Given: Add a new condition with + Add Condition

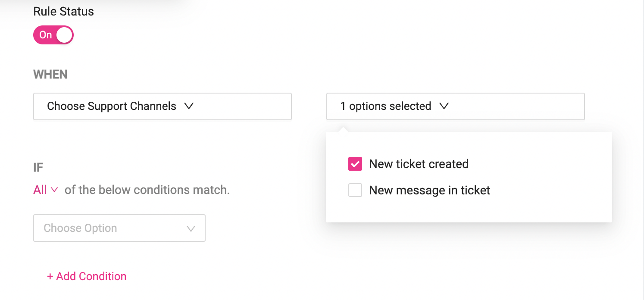Looking at the screenshot, I should coord(87,276).
